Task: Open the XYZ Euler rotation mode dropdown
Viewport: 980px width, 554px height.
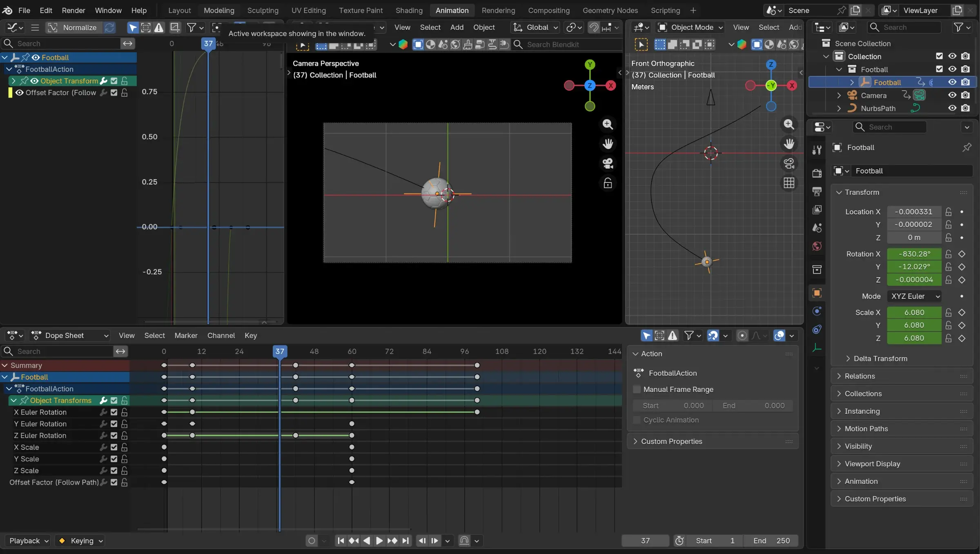Action: (x=914, y=296)
